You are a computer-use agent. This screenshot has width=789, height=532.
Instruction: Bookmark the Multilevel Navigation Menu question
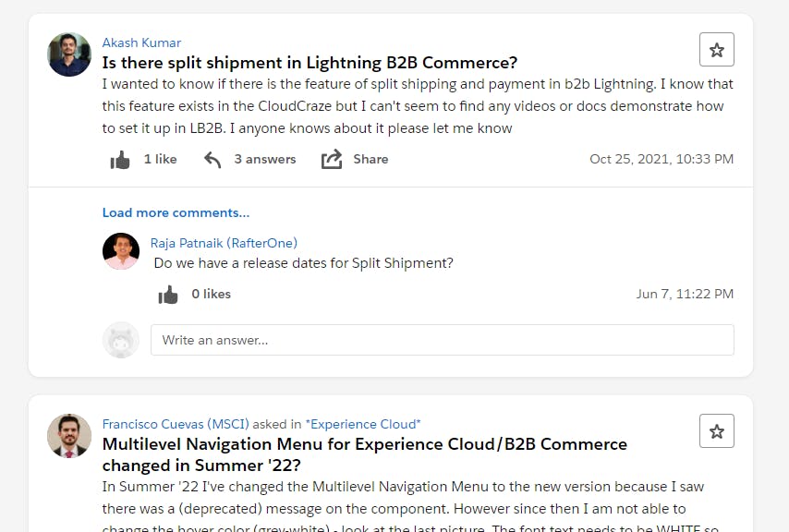pyautogui.click(x=717, y=431)
